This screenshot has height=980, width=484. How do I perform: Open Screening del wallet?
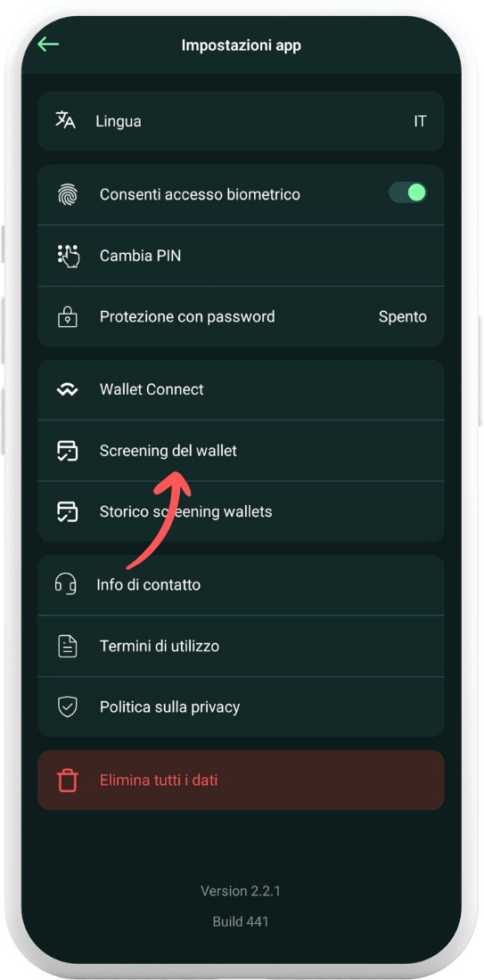pos(242,451)
